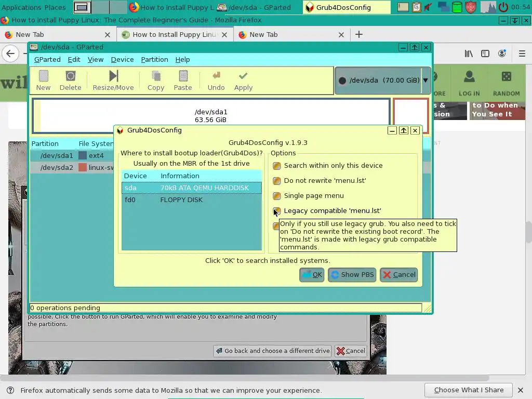Click the muted volume icon in panel
532x399 pixels.
pos(428,7)
